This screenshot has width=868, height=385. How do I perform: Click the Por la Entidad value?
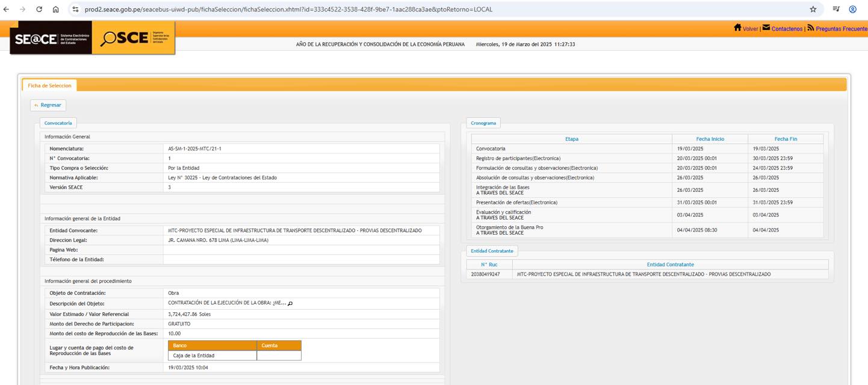tap(184, 168)
